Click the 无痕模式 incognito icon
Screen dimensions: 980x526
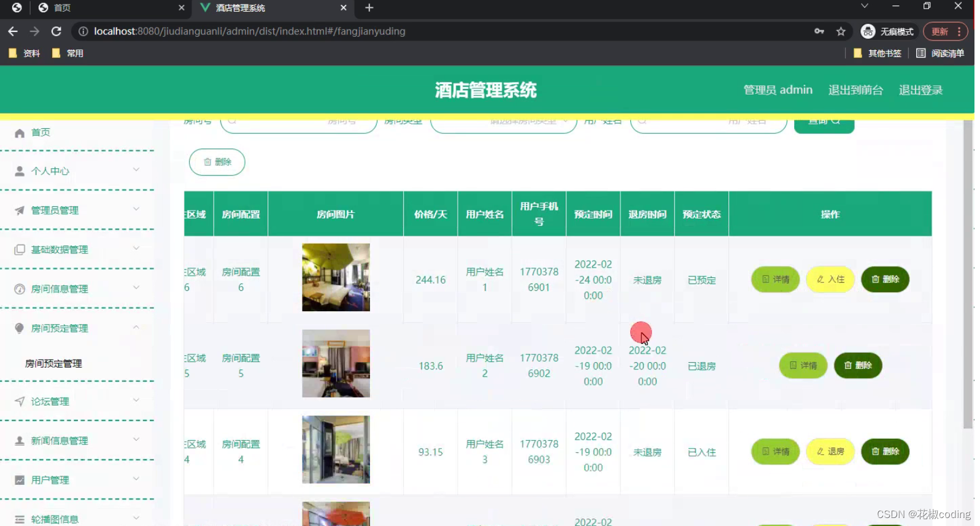point(868,31)
